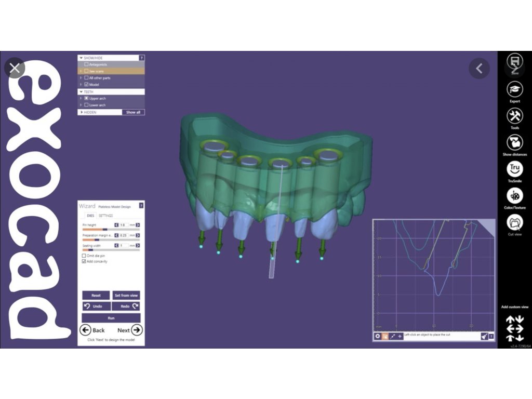Expand the Jaw scans tree row
Screen dimensions: 532x399
click(x=81, y=71)
